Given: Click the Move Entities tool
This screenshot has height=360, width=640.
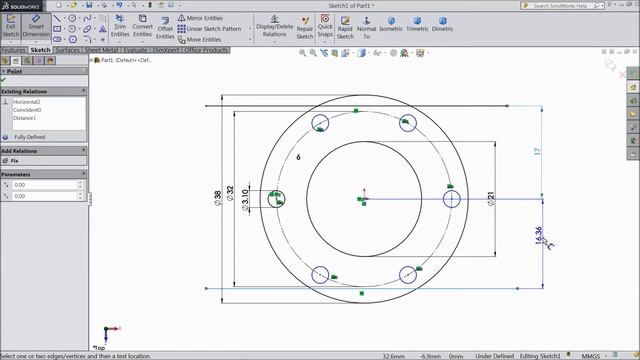Looking at the screenshot, I should (199, 40).
